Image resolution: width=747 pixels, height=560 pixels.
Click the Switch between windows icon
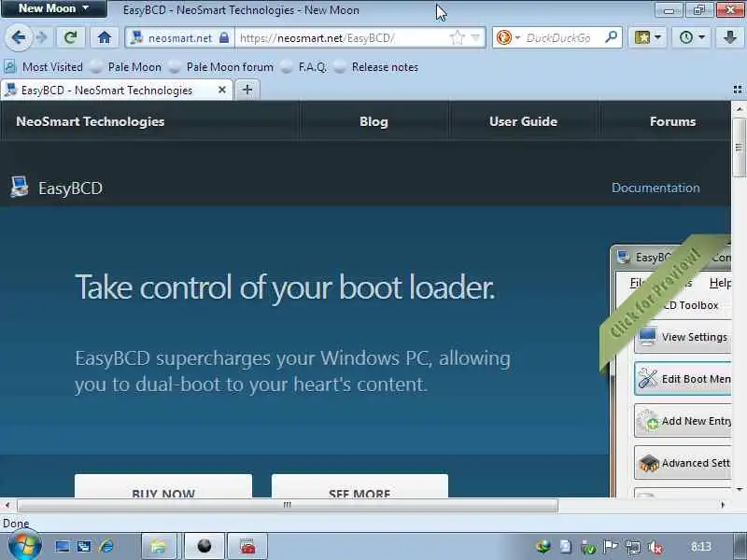[84, 546]
